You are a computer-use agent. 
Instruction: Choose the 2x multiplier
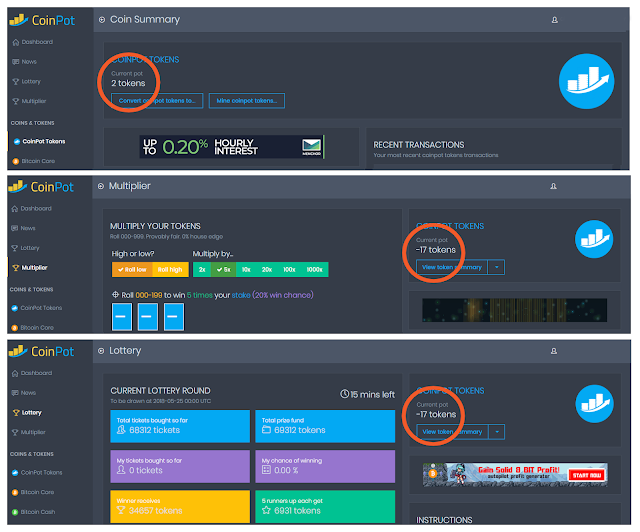(202, 269)
